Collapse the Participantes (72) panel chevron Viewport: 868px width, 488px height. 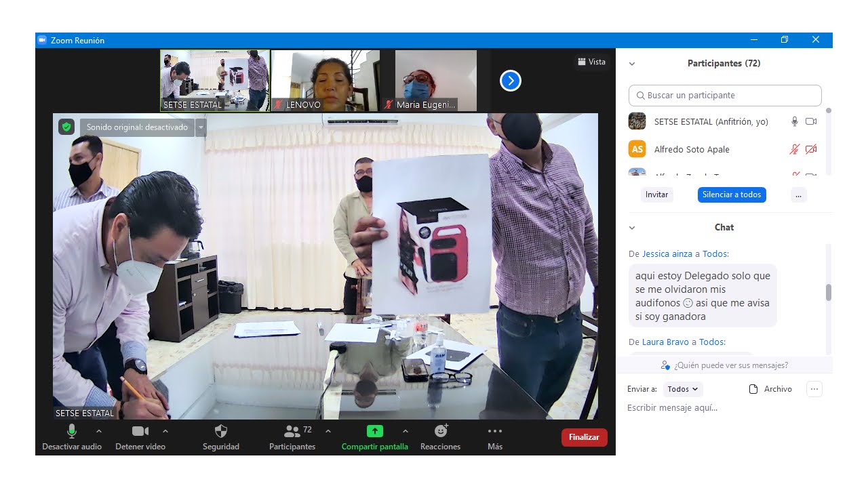[x=632, y=64]
